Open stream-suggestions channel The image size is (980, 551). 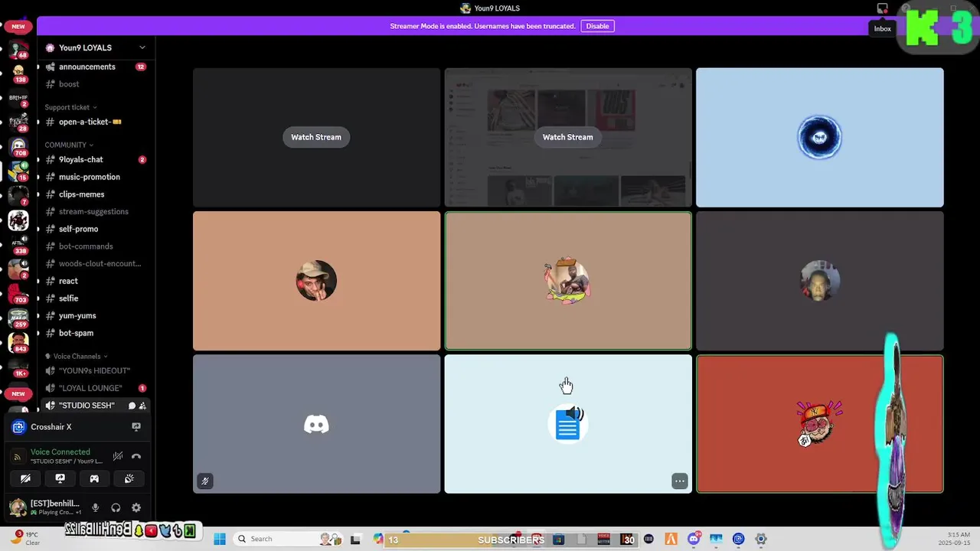coord(95,211)
